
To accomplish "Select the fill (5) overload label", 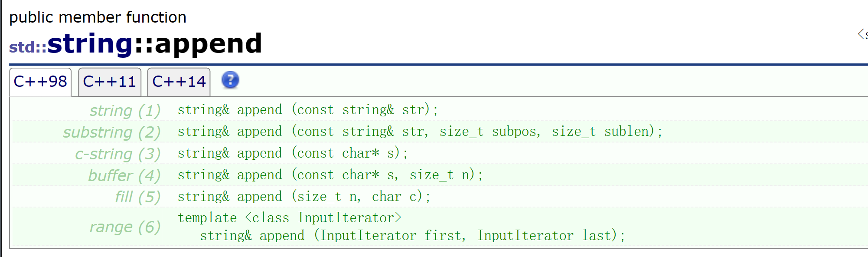I will (138, 197).
